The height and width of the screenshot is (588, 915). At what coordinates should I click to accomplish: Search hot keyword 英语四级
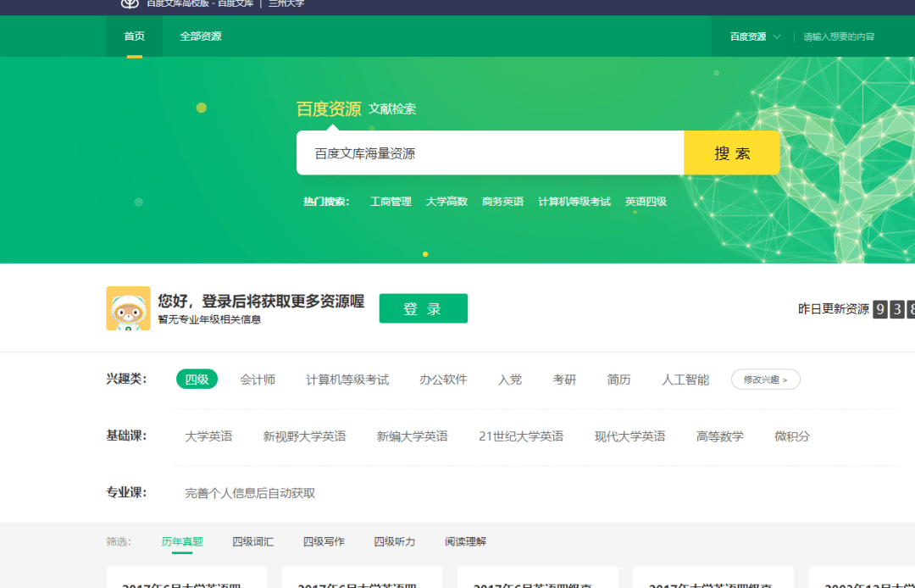coord(646,202)
